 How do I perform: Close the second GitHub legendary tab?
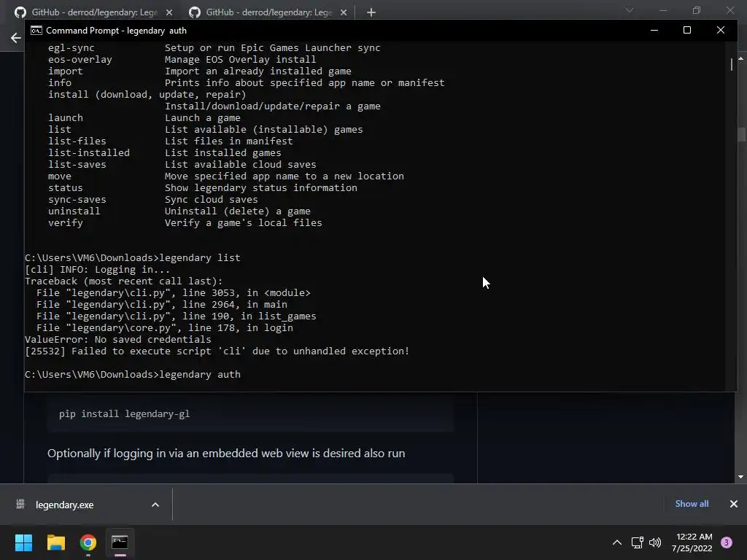pyautogui.click(x=344, y=12)
